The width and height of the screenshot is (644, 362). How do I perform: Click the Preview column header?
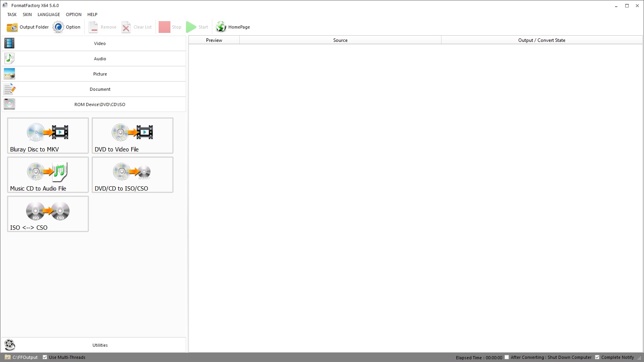pos(214,40)
